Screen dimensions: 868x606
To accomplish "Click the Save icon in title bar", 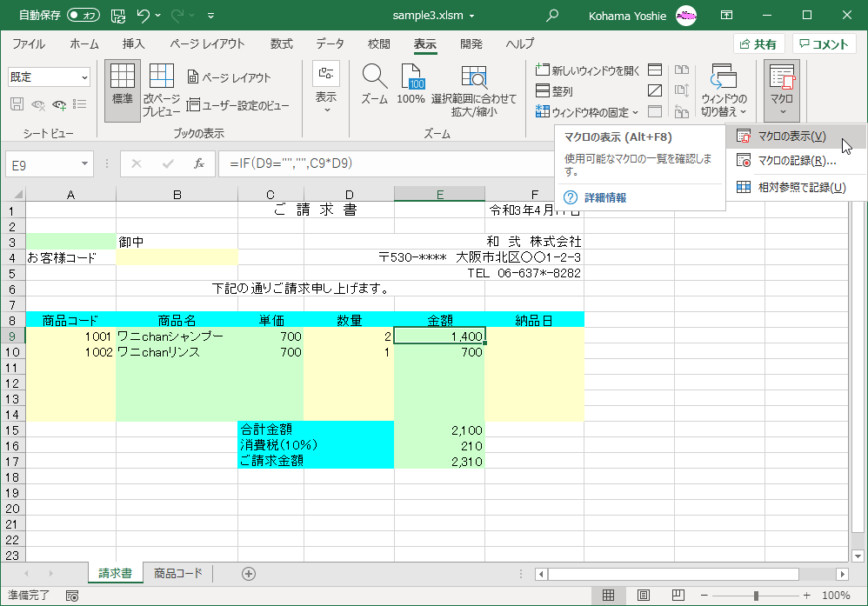I will coord(117,16).
